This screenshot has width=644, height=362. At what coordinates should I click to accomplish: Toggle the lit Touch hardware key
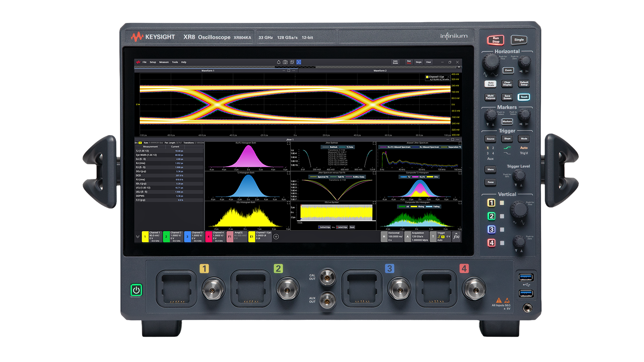524,97
